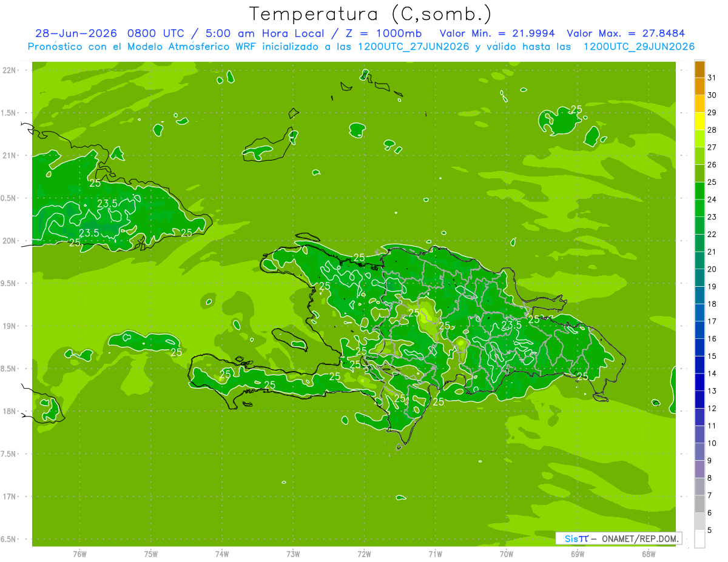The width and height of the screenshot is (728, 562).
Task: Click the '22N' latitude axis label
Action: pyautogui.click(x=9, y=70)
